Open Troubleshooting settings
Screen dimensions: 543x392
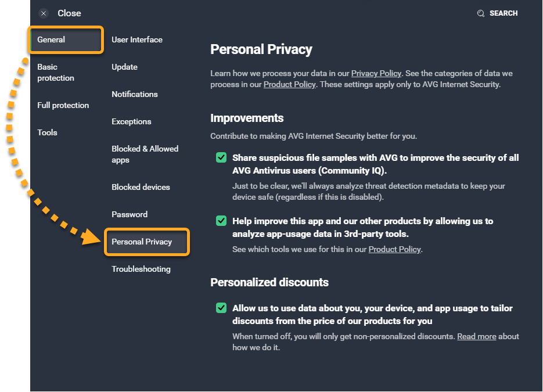(x=141, y=269)
